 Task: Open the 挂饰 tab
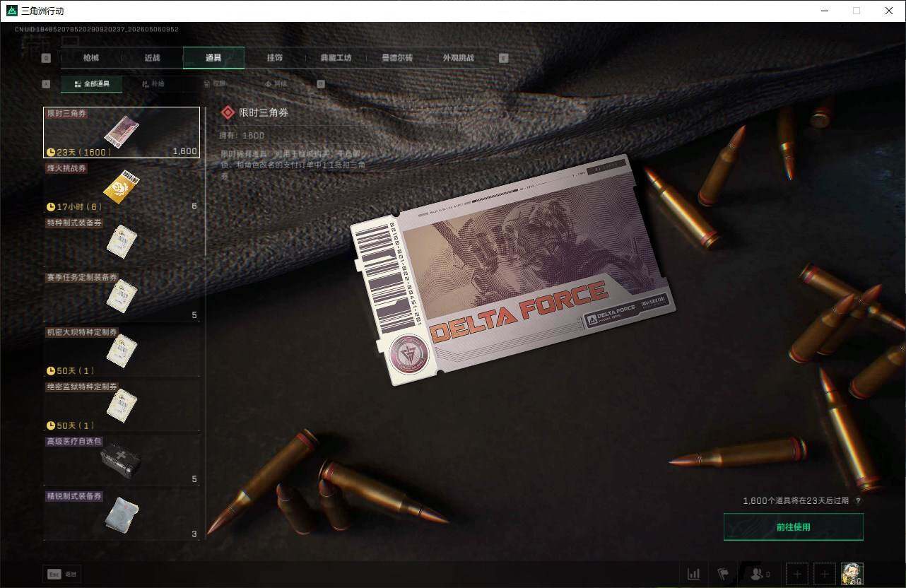click(x=274, y=58)
